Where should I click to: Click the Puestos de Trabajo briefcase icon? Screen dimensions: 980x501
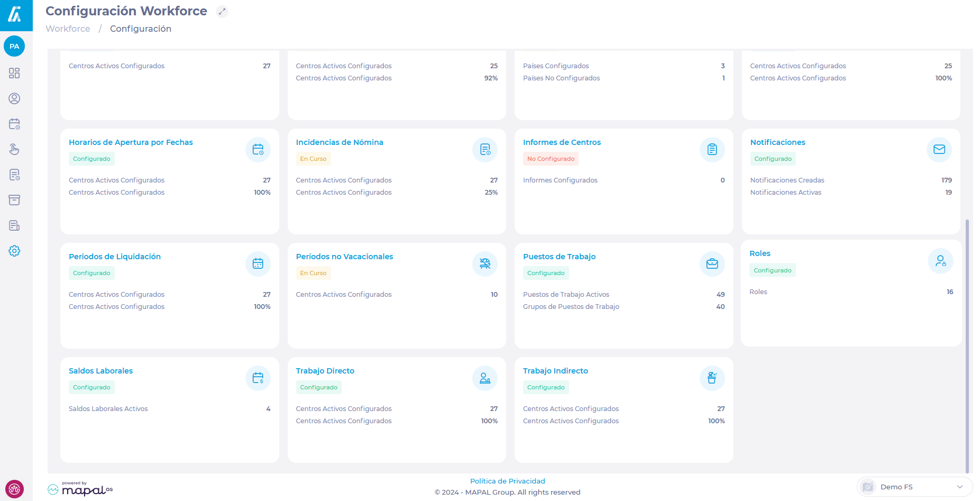[712, 264]
